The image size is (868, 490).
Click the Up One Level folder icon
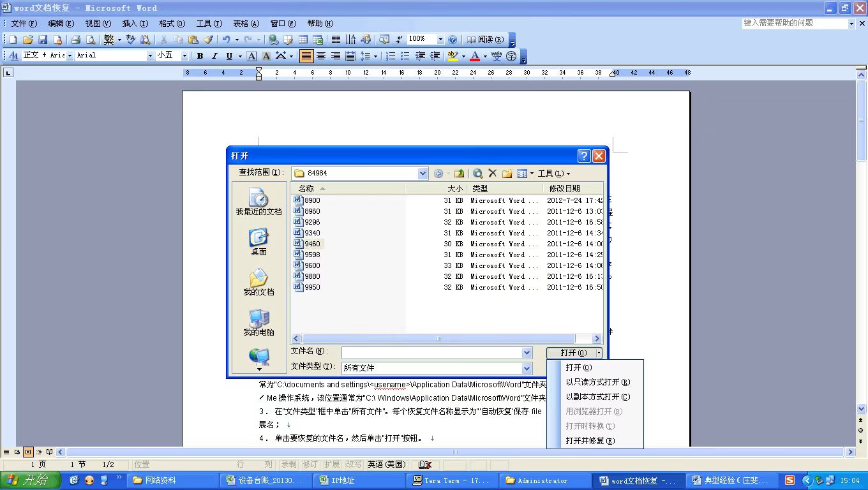pos(458,174)
